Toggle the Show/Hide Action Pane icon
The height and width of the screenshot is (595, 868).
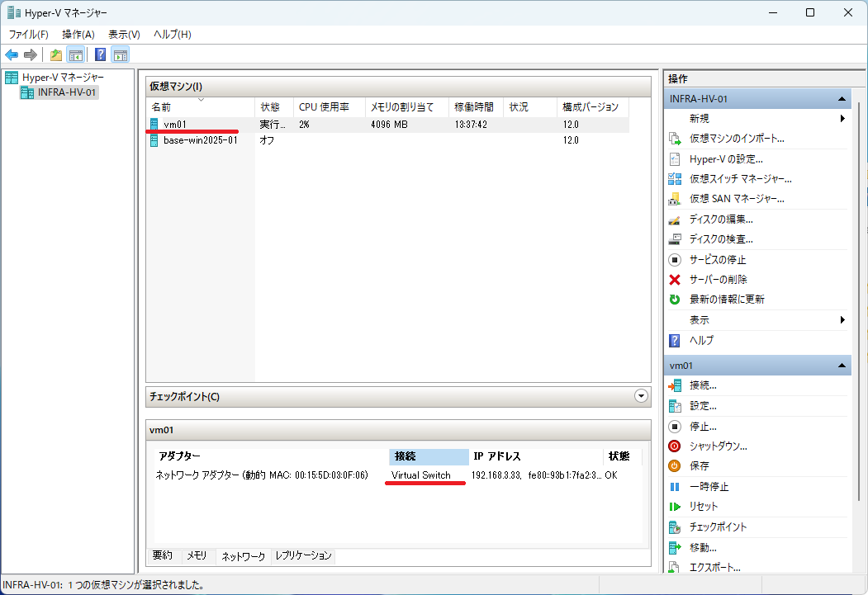point(120,54)
